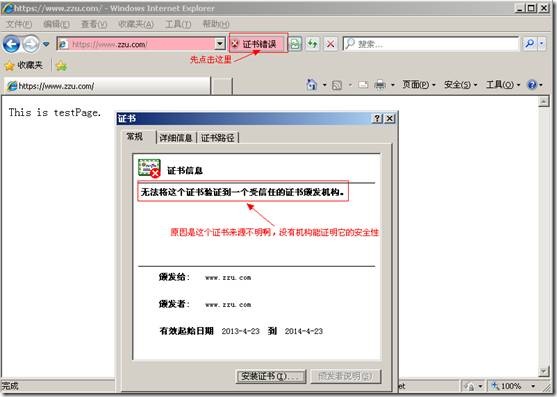
Task: Click issued-to value next to 颁发给
Action: pos(228,277)
